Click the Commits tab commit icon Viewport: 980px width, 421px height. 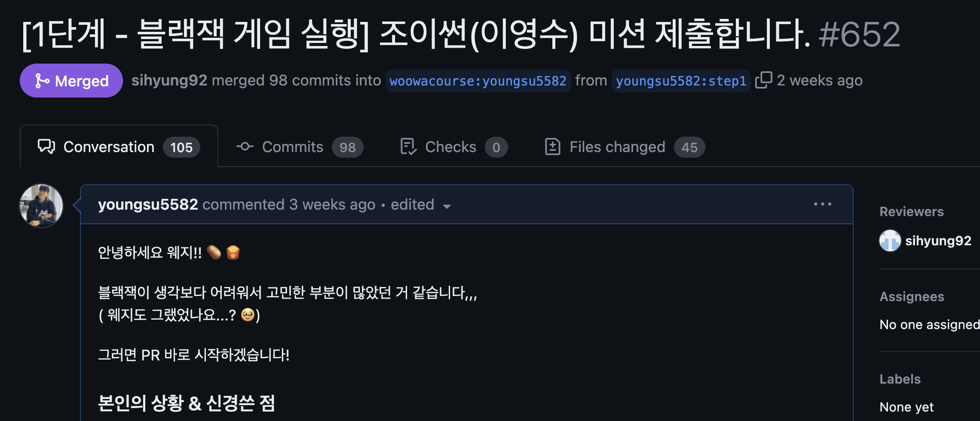pos(245,147)
